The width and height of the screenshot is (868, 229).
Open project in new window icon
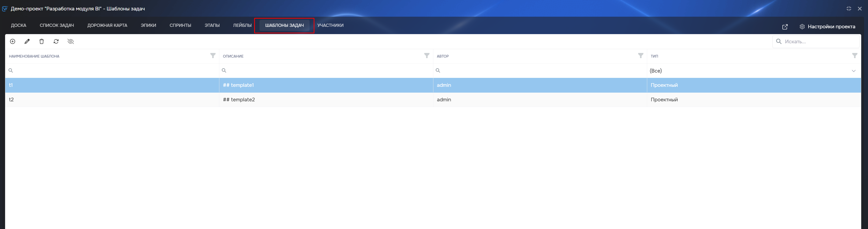click(x=785, y=27)
